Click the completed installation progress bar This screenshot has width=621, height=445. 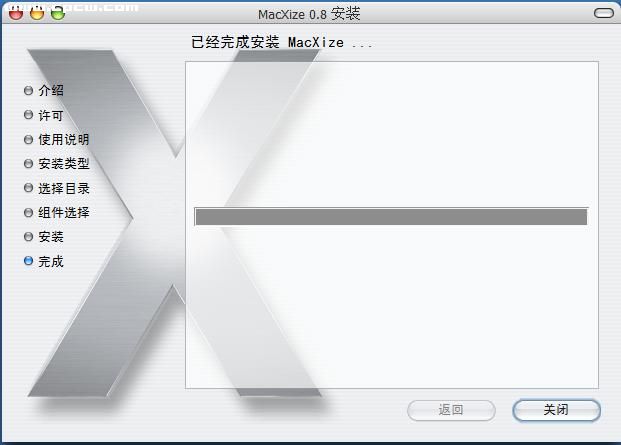pos(391,217)
